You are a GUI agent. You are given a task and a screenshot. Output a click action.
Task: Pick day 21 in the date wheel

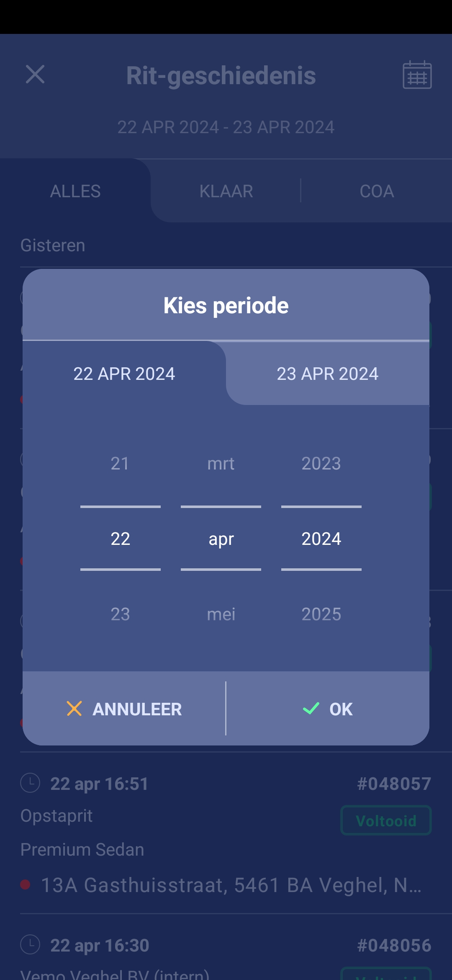(x=120, y=464)
